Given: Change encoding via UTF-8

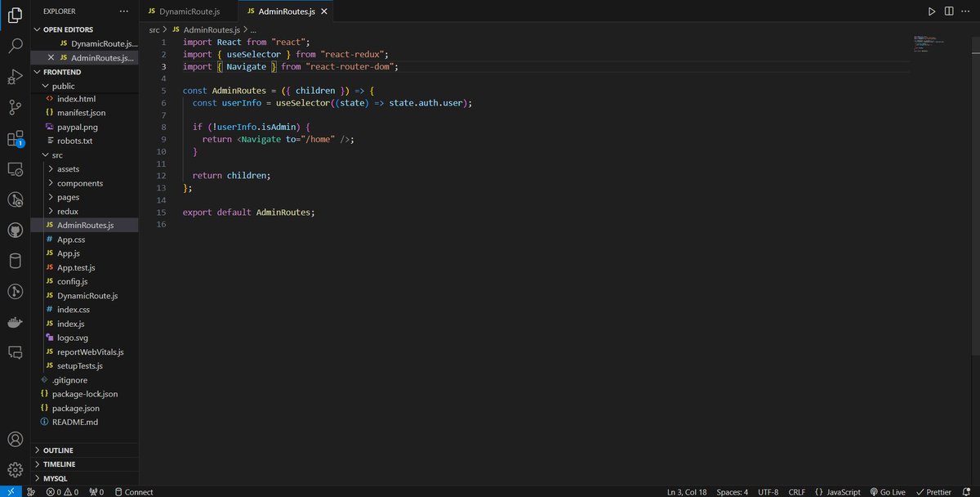Looking at the screenshot, I should [x=768, y=492].
